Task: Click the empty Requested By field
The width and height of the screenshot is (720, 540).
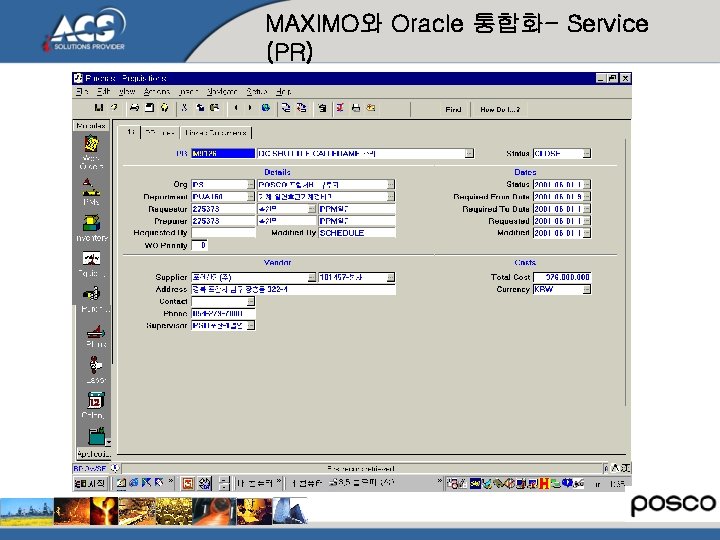Action: click(x=223, y=233)
